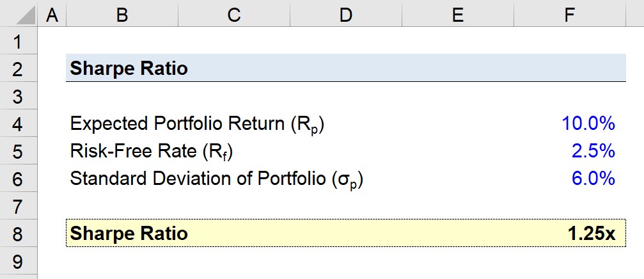
Task: Select row 3 header
Action: [x=19, y=96]
